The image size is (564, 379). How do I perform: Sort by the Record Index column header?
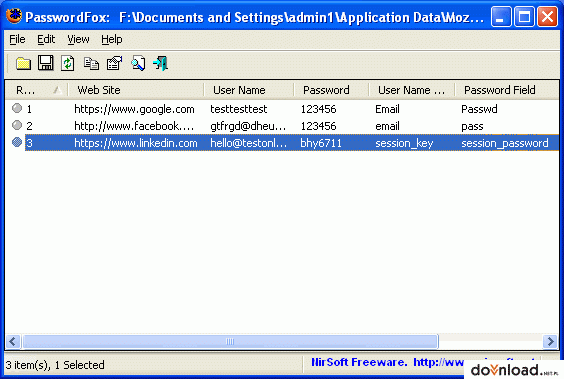click(36, 90)
